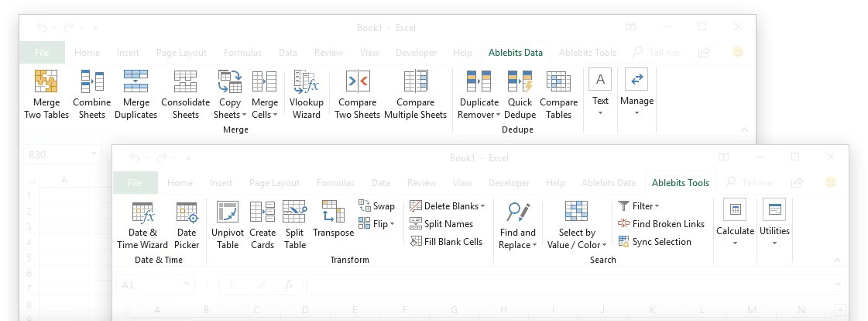
Task: Switch to Formulas tab in back window
Action: pos(242,53)
